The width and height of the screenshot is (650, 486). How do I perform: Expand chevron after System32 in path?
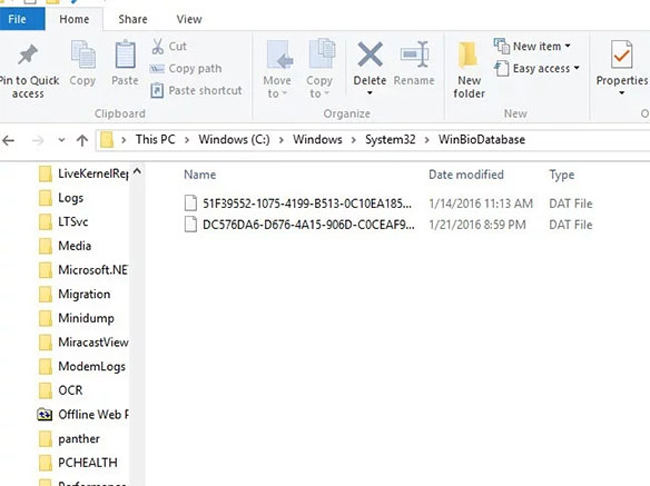[x=427, y=140]
